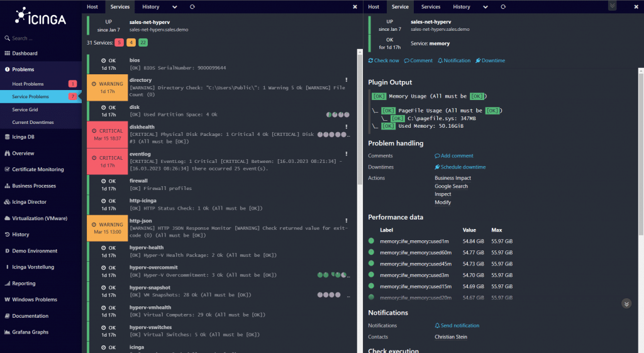The width and height of the screenshot is (644, 353).
Task: Open the Grafana Graphs sidebar item
Action: click(x=30, y=332)
